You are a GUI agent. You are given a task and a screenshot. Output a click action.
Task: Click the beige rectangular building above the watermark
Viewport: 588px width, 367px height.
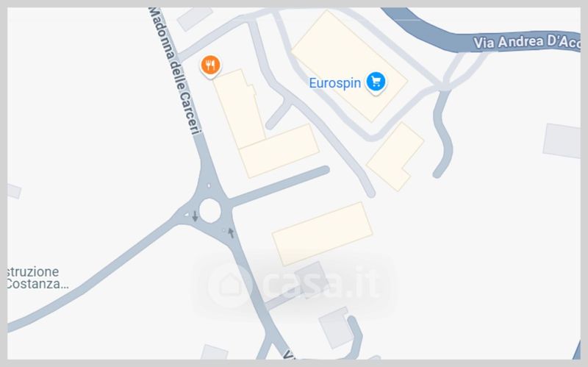pyautogui.click(x=322, y=234)
